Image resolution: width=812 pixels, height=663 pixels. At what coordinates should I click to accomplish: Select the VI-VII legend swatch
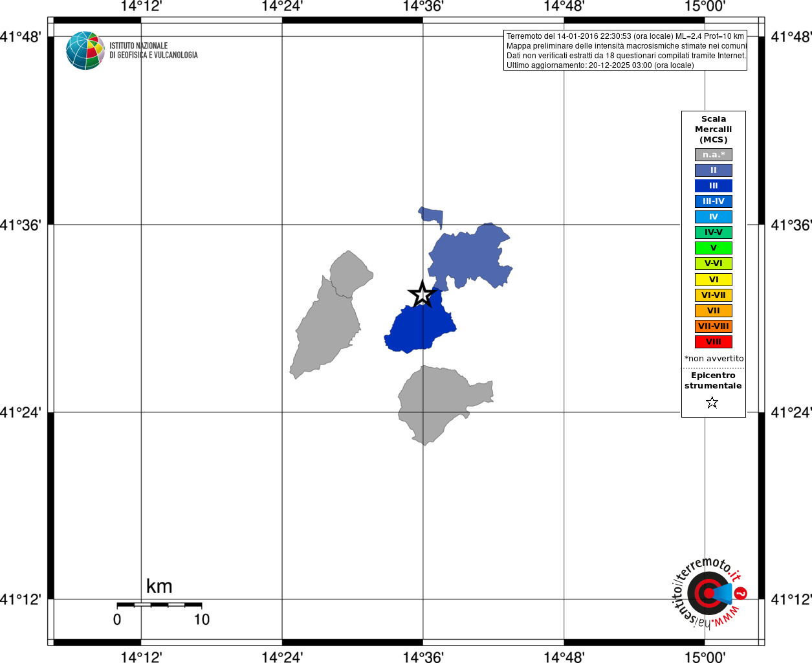pyautogui.click(x=714, y=295)
